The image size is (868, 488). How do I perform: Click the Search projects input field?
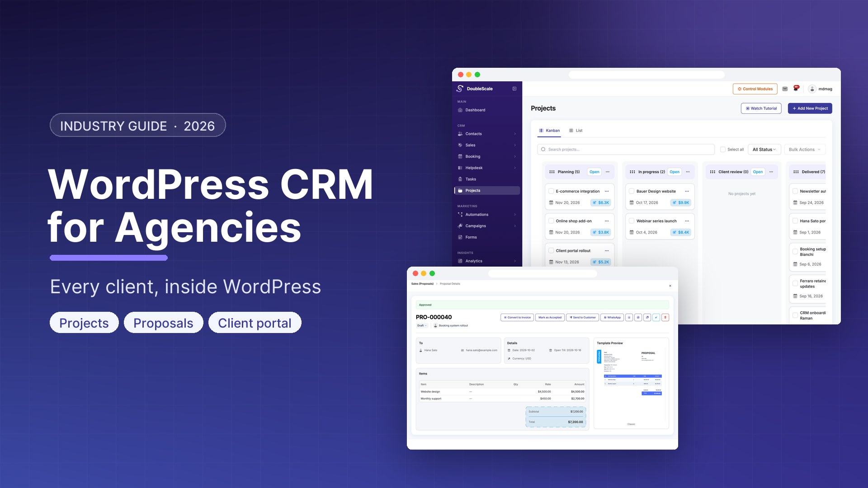pos(626,150)
